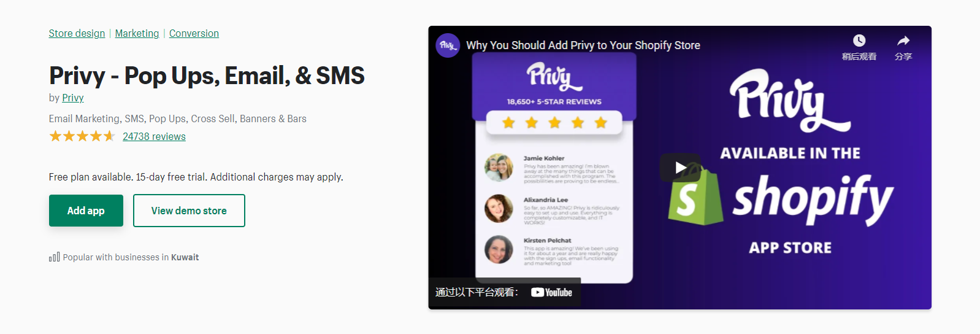Open the Conversion category link
The width and height of the screenshot is (980, 334).
point(194,33)
